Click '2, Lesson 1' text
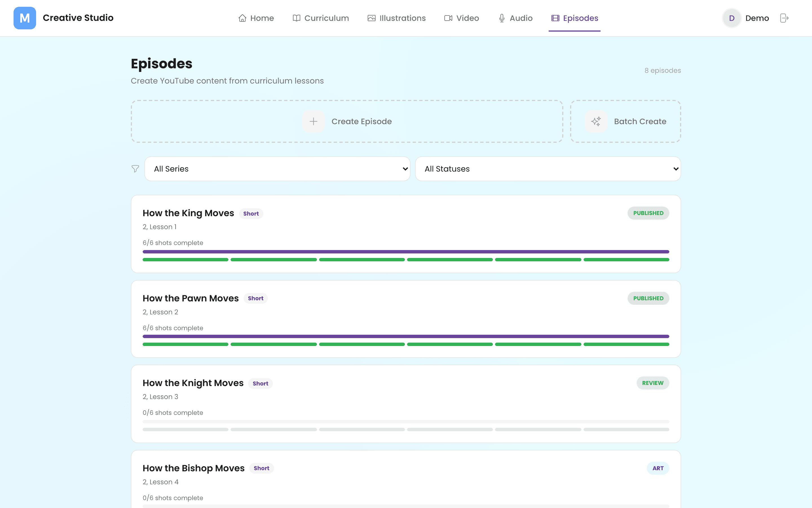The width and height of the screenshot is (812, 508). [x=160, y=227]
